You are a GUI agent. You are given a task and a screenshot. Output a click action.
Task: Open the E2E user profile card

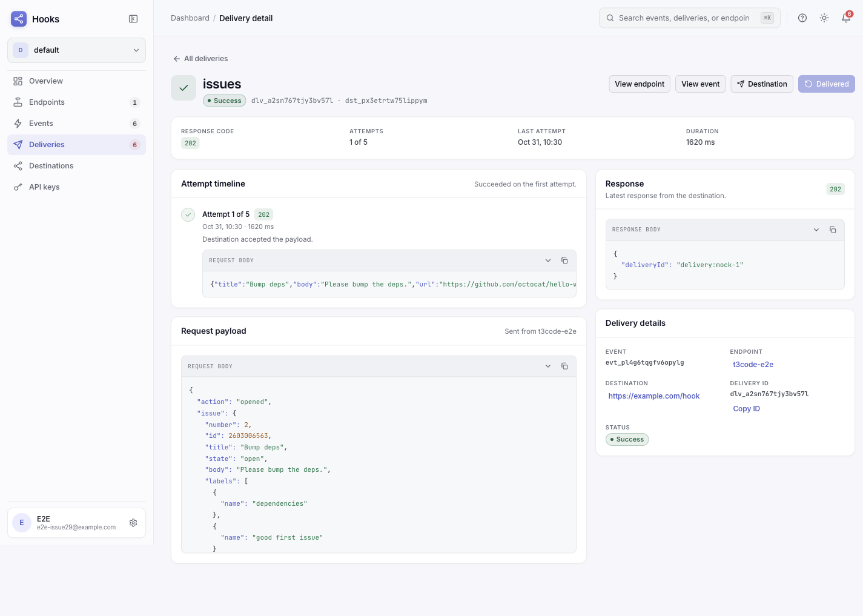tap(76, 523)
